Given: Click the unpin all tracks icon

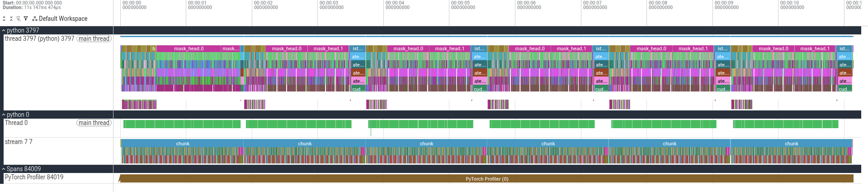Looking at the screenshot, I should click(x=19, y=19).
